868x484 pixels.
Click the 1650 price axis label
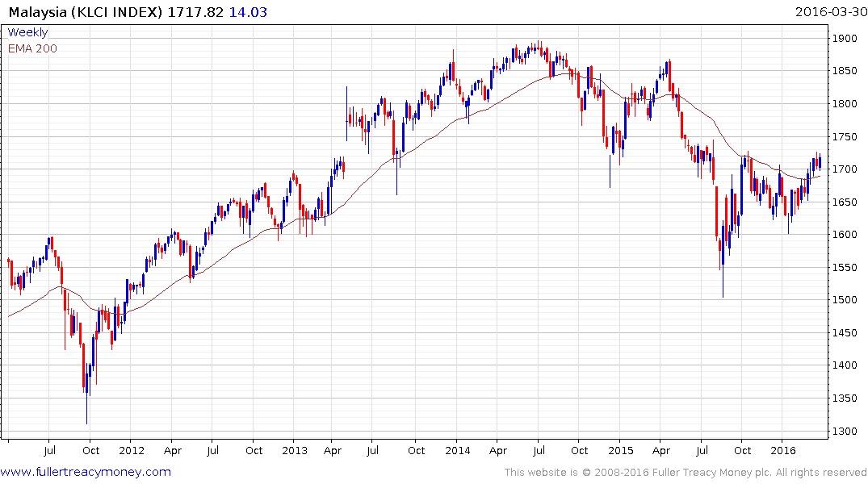(845, 202)
